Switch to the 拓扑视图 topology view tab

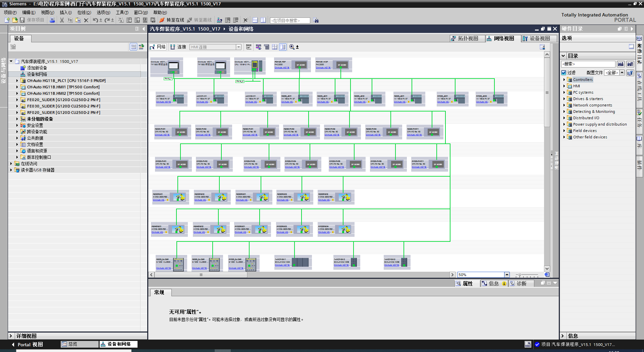(467, 39)
